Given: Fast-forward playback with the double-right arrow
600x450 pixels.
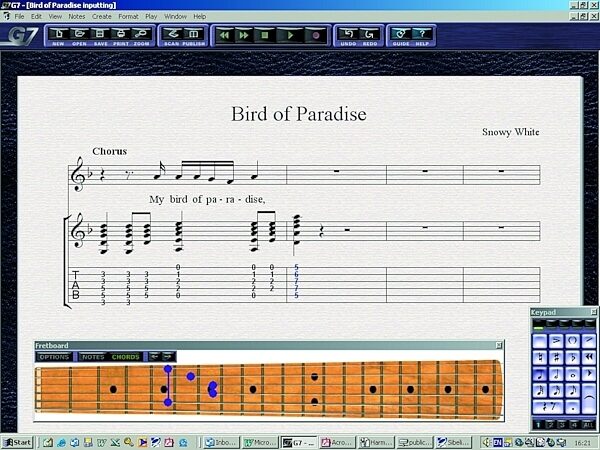Looking at the screenshot, I should click(244, 35).
